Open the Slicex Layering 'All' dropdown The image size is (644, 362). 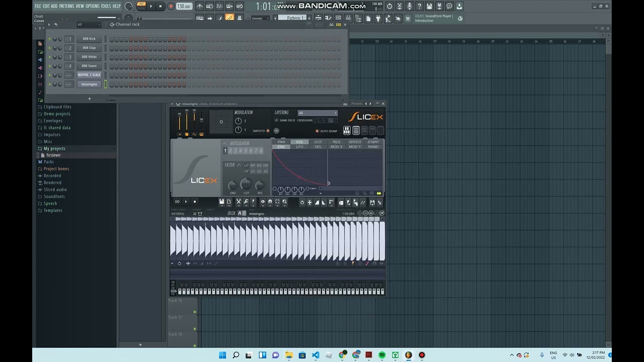click(317, 113)
